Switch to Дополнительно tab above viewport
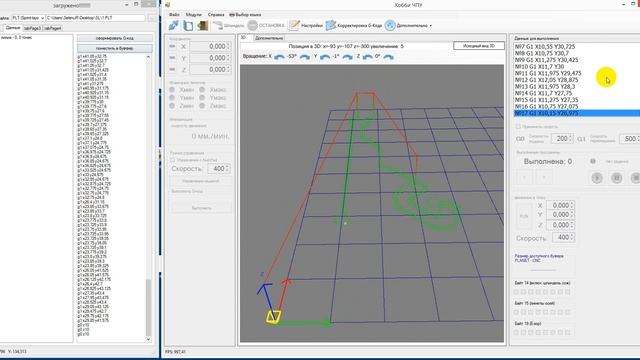The width and height of the screenshot is (640, 360). coord(269,38)
